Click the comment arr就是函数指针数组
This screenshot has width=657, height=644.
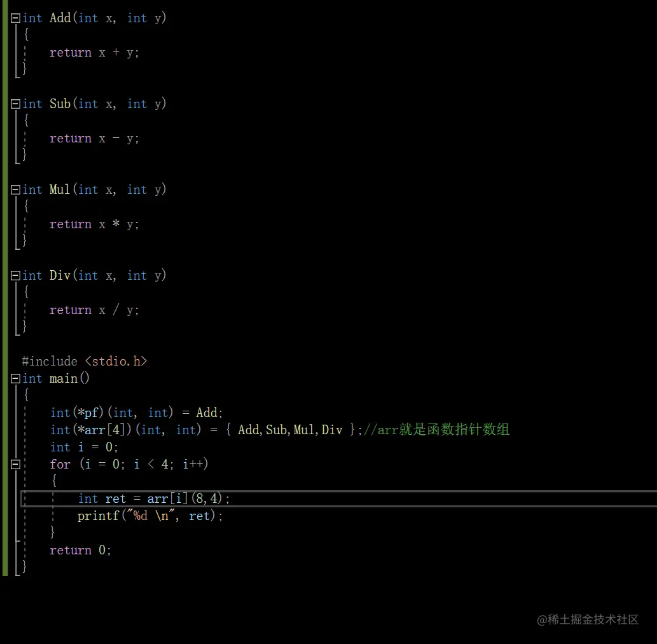click(x=436, y=430)
